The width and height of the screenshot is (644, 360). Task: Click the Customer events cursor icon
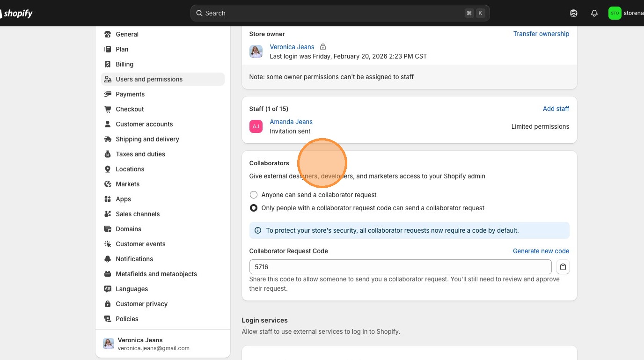click(108, 244)
